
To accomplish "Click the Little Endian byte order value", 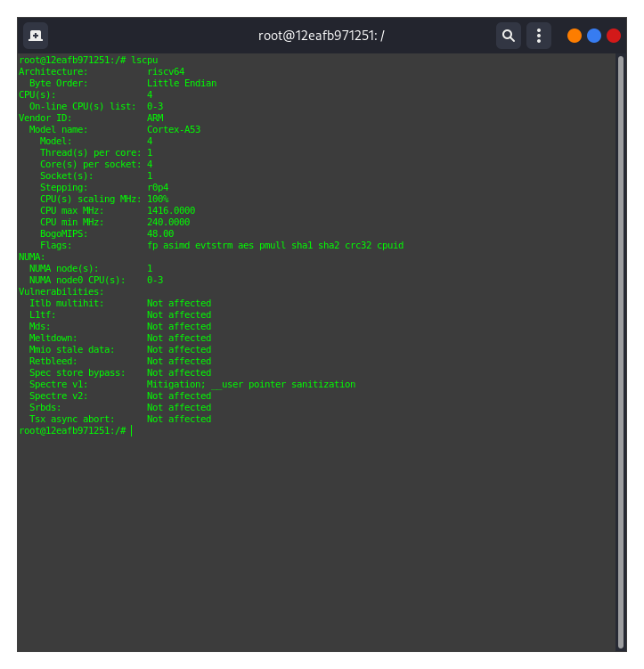I will (182, 83).
